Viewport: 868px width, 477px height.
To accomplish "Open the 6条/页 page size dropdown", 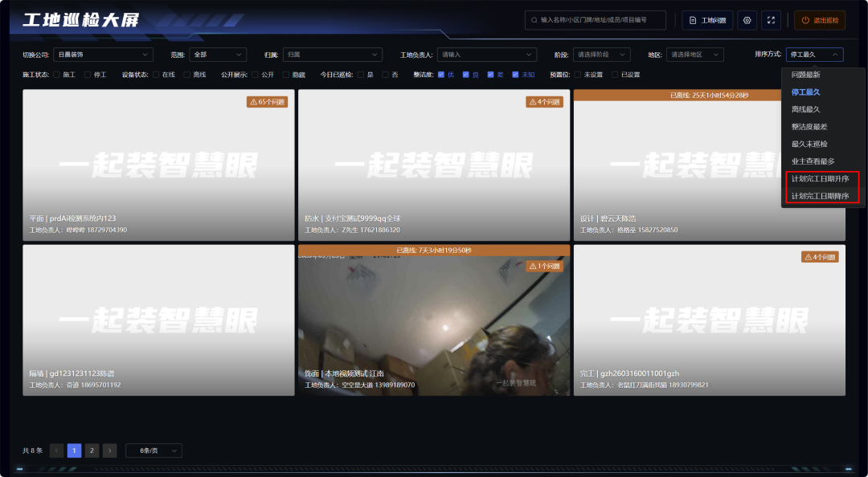I will (x=154, y=450).
